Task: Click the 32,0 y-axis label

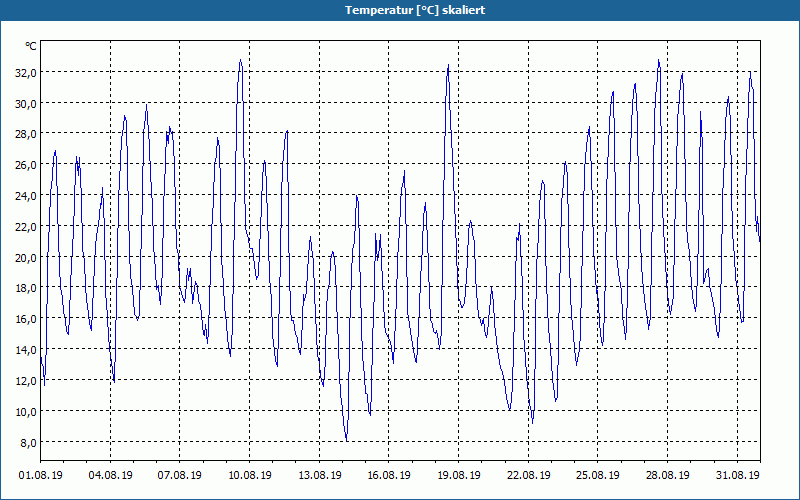Action: 26,72
